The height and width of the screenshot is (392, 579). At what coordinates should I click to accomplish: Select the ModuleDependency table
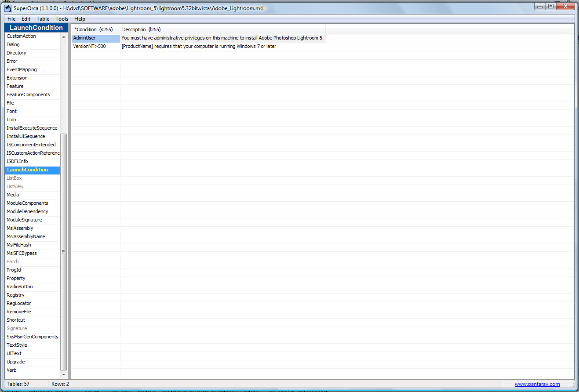[x=33, y=211]
